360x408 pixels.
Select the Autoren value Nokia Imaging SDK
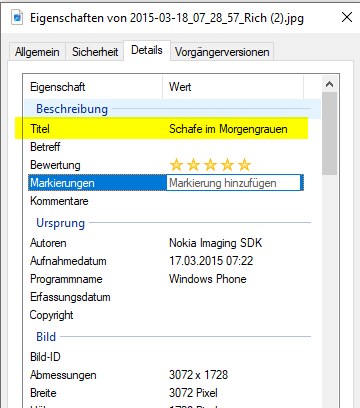tap(216, 243)
